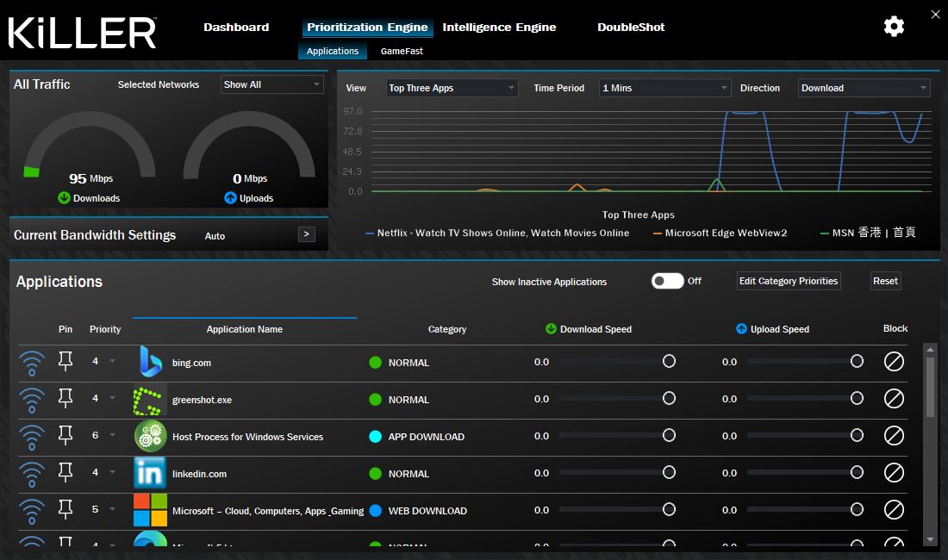Screen dimensions: 948x560
Task: Click the greenshot.exe app icon
Action: (x=149, y=399)
